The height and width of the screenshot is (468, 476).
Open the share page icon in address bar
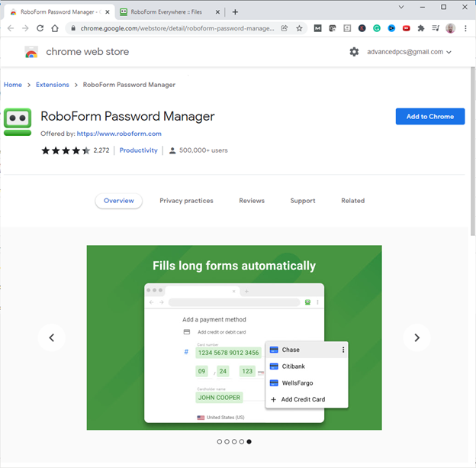285,28
